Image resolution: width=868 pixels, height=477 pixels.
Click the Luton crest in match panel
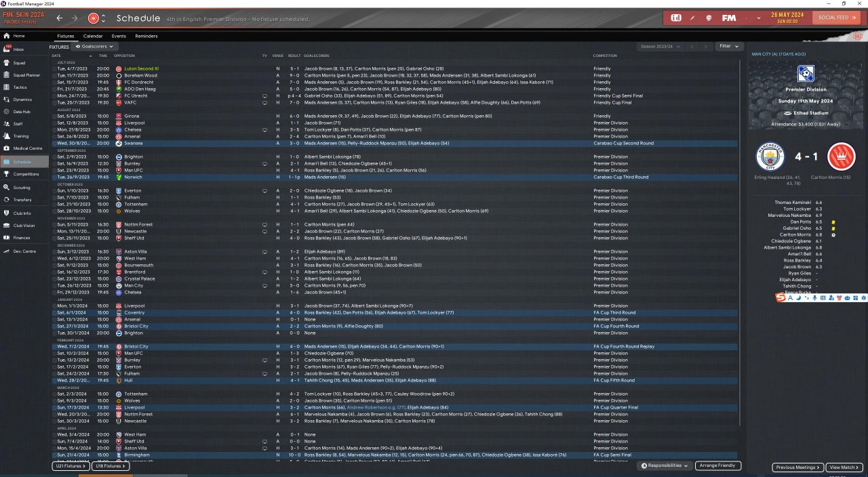point(842,157)
